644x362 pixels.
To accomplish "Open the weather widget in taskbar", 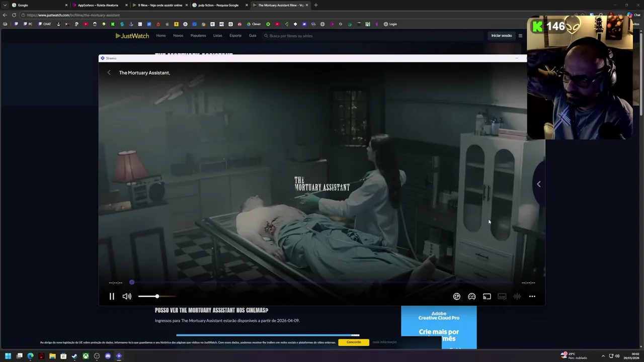I will tap(574, 356).
